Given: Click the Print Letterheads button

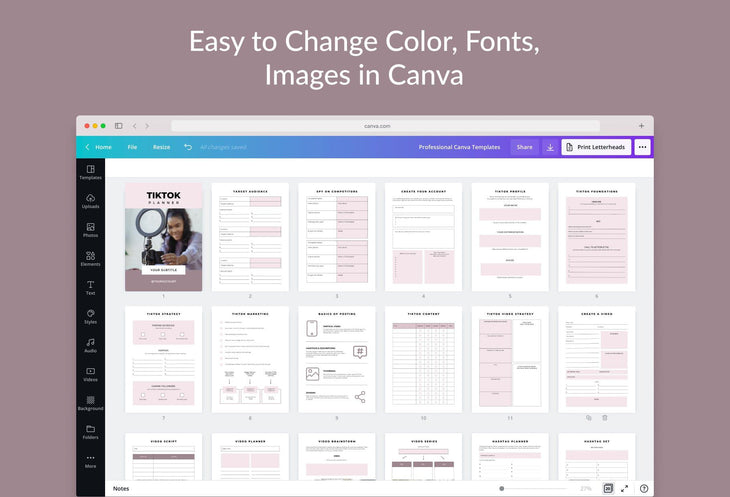Looking at the screenshot, I should coord(596,147).
